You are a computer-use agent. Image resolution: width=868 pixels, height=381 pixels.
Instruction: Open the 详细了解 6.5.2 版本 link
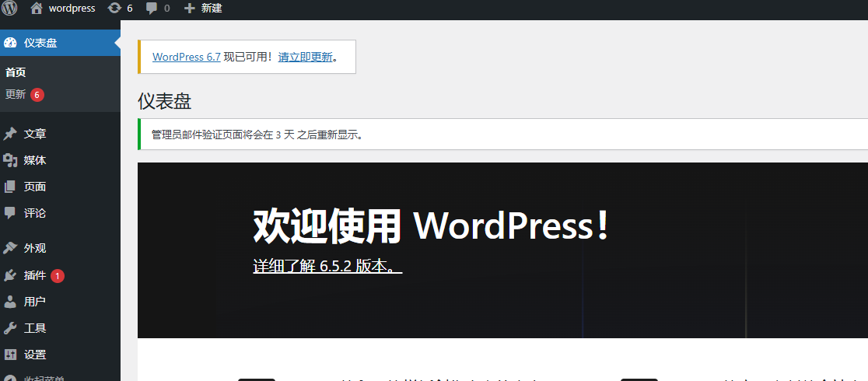point(327,266)
